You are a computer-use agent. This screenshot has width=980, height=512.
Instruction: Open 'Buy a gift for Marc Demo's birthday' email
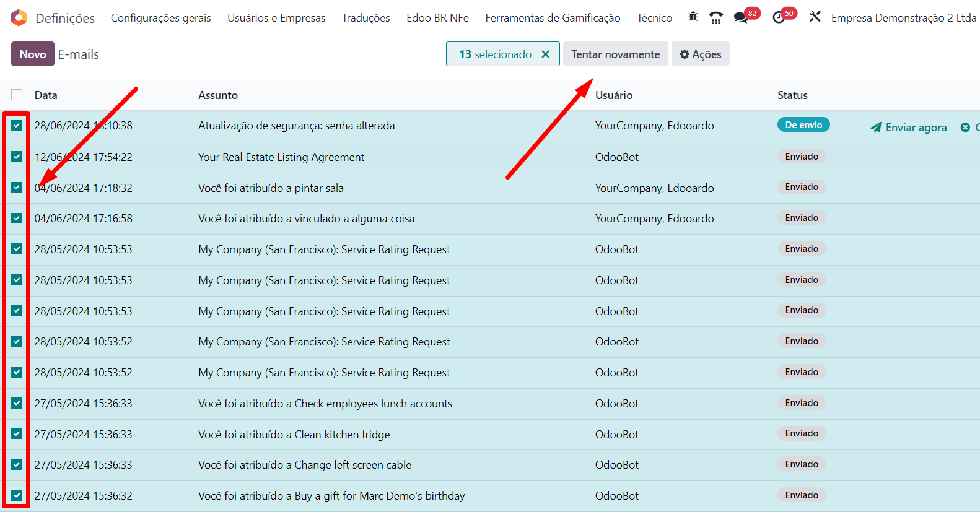tap(331, 496)
